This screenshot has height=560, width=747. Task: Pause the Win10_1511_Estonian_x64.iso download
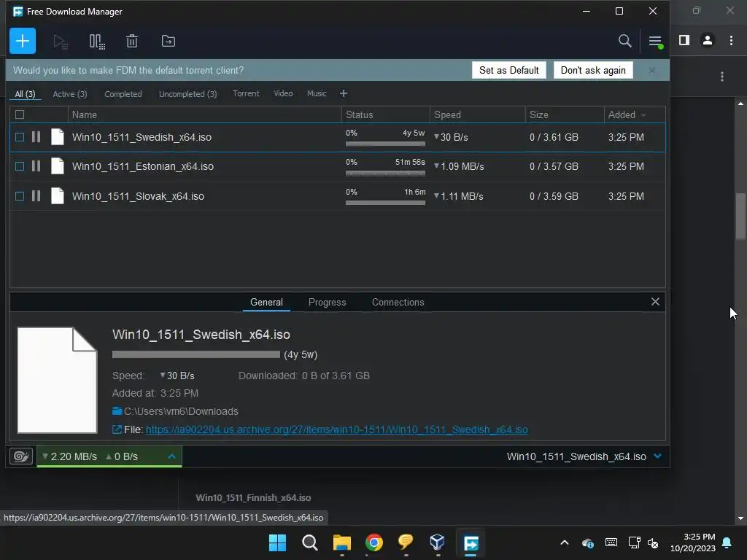click(36, 166)
